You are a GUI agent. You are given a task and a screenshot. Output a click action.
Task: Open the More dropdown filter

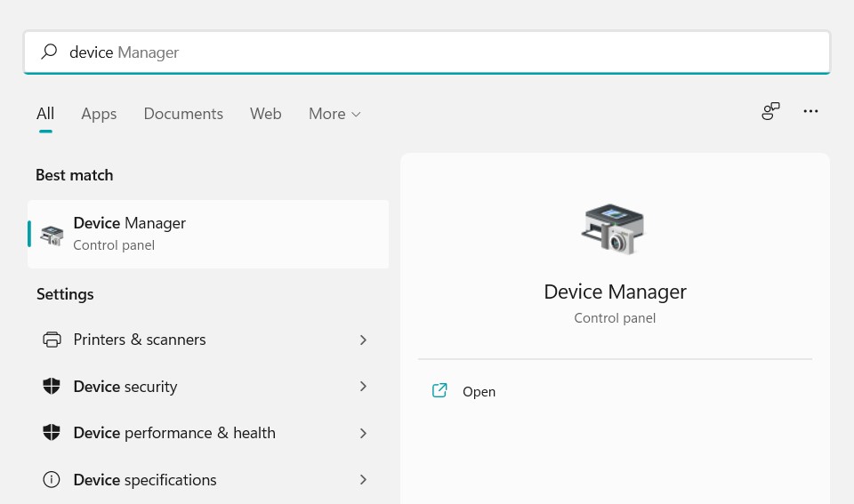pyautogui.click(x=334, y=114)
